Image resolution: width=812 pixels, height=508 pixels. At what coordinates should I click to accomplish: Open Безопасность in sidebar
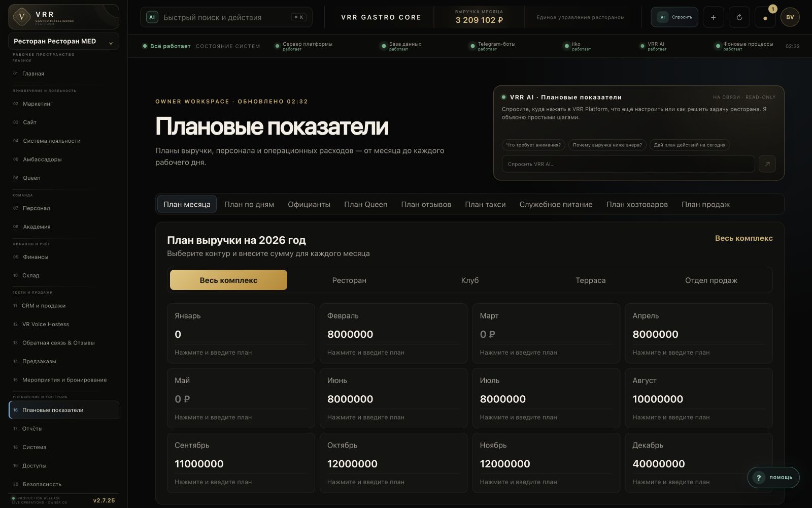tap(63, 484)
